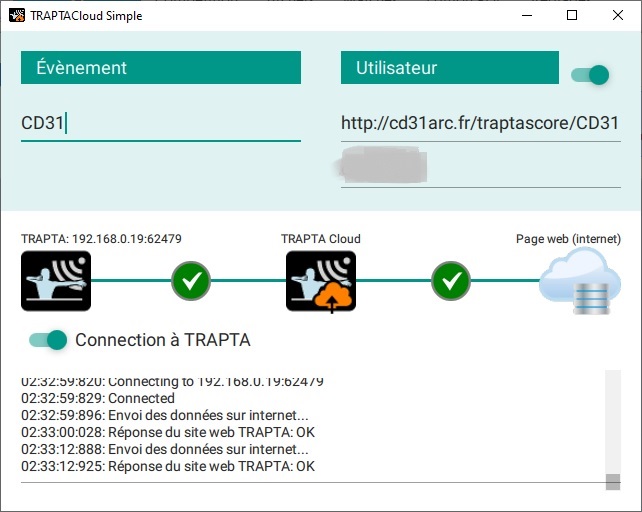Close the TRAPTACloud Simple window
The image size is (642, 512).
pos(618,15)
